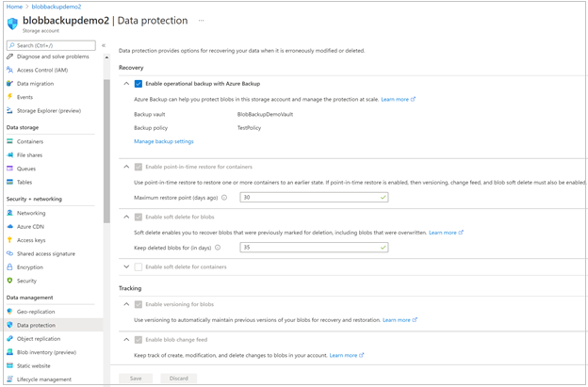Click the Manage backup settings link
Viewport: 588px width, 387px height.
pos(164,141)
